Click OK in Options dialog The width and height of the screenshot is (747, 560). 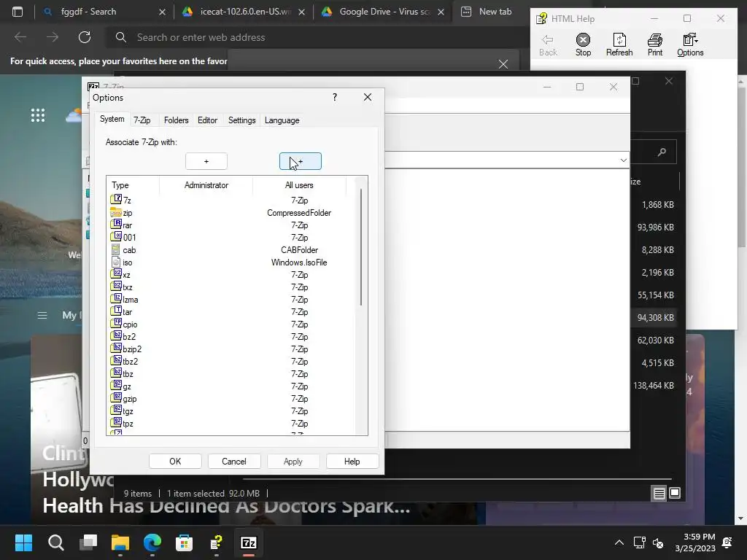175,462
